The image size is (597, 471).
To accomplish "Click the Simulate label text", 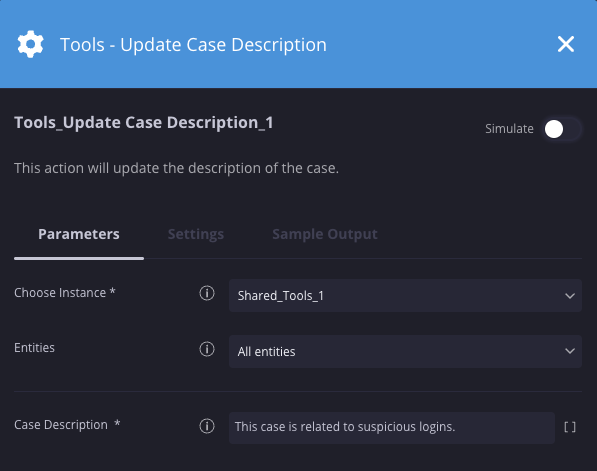I will click(x=509, y=129).
